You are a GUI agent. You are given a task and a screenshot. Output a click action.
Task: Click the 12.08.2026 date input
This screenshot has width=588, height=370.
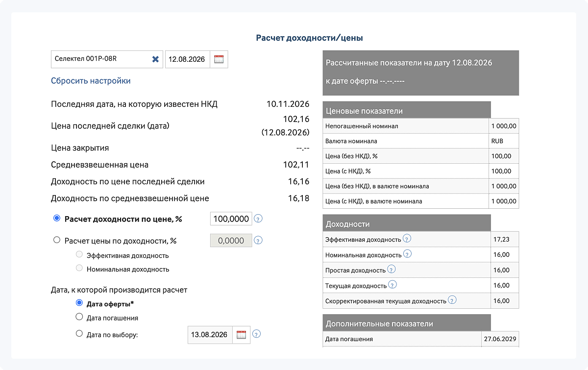pyautogui.click(x=187, y=59)
